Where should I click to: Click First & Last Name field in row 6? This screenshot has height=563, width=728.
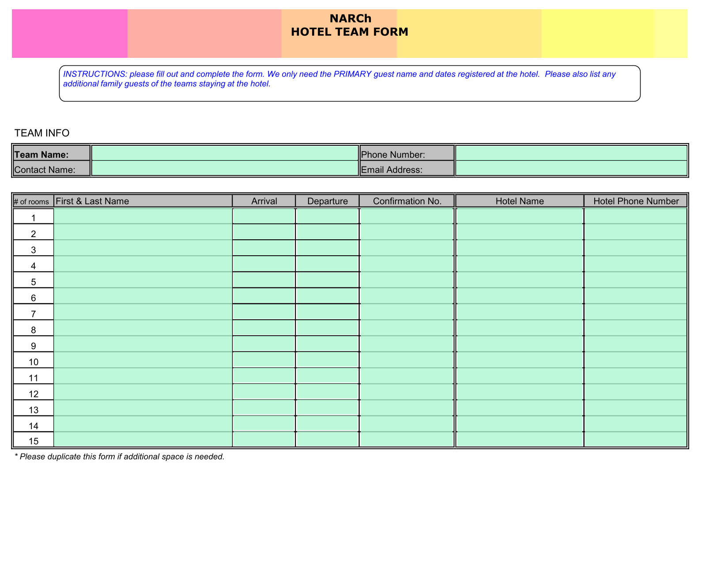click(x=143, y=296)
